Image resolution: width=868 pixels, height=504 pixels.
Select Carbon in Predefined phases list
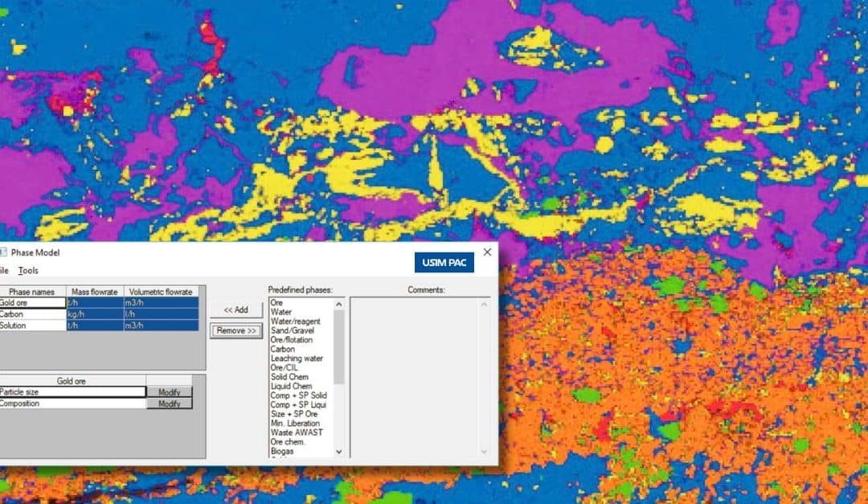282,349
